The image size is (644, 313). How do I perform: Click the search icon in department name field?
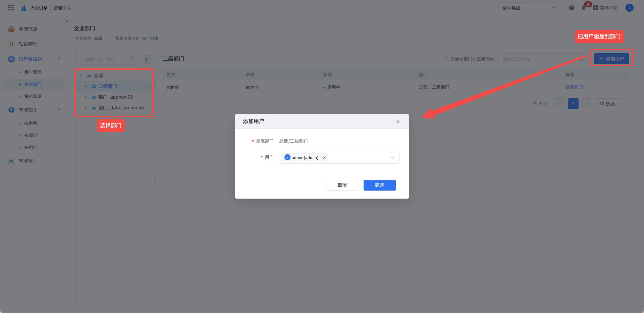click(x=133, y=59)
